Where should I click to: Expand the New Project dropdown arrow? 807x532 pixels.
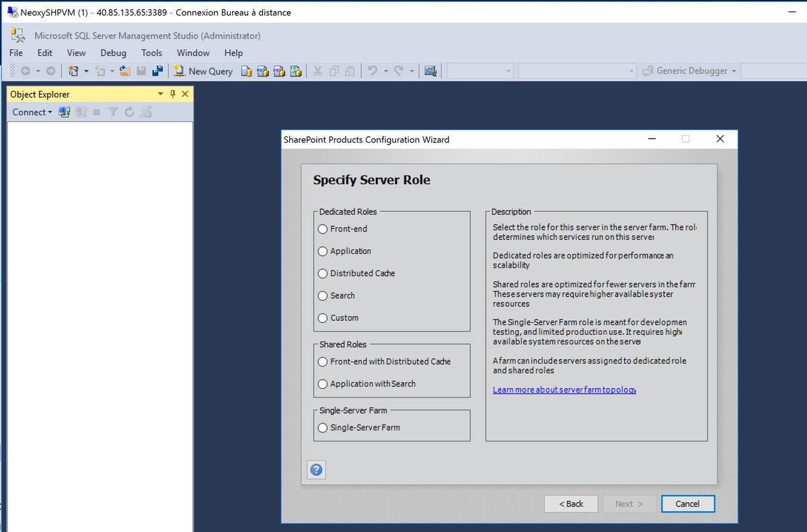click(x=86, y=71)
